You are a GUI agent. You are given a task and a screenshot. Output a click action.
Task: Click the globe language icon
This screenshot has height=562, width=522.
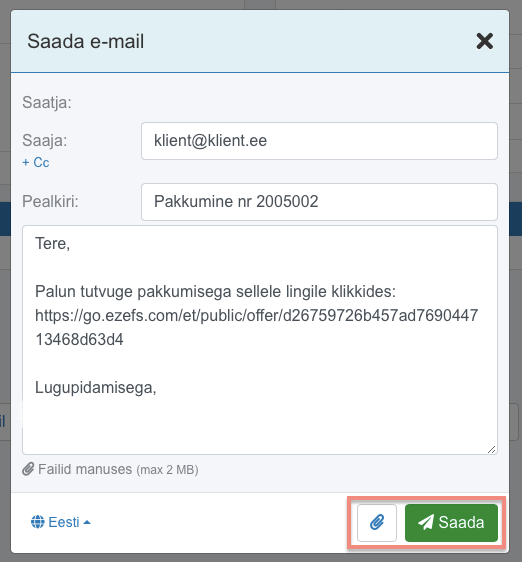(x=38, y=522)
